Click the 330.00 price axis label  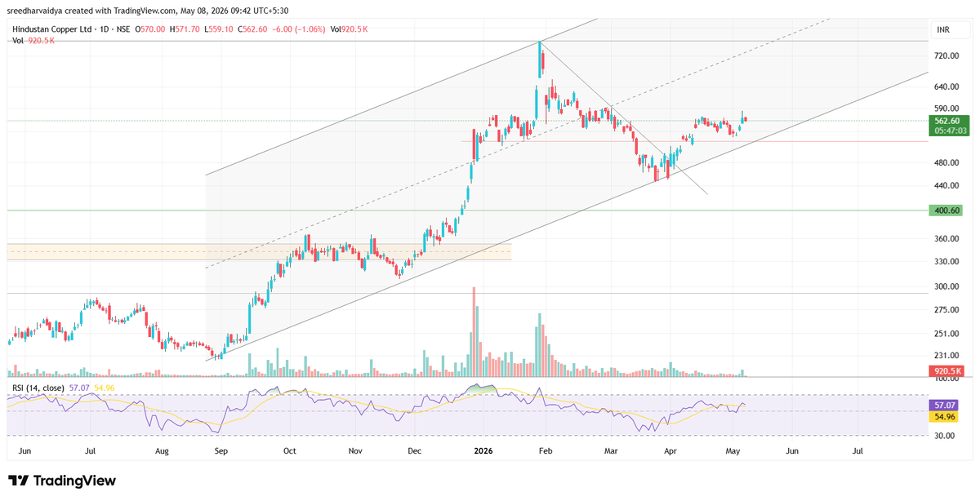point(947,262)
